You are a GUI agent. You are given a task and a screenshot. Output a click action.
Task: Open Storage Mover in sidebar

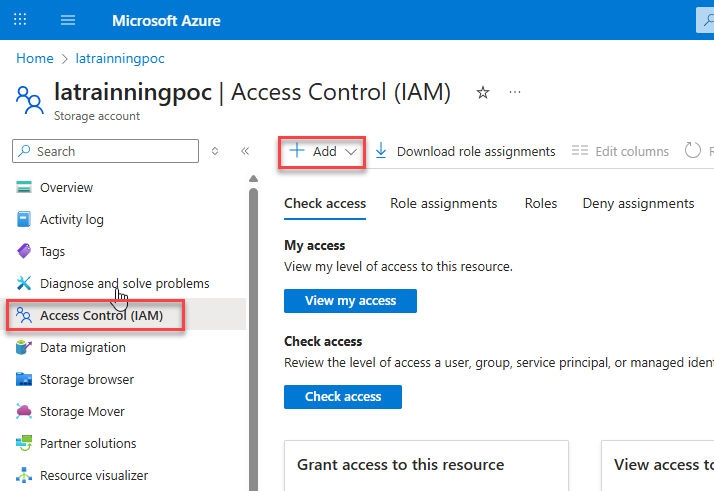(82, 411)
